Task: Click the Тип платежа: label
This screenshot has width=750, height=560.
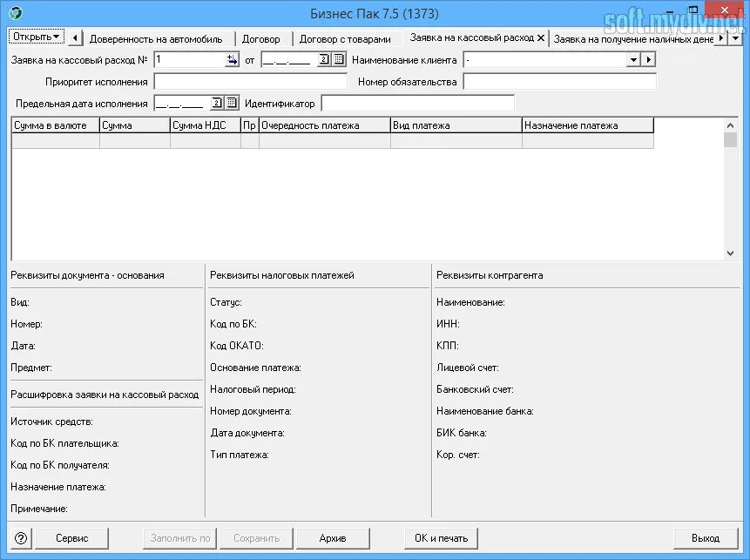Action: [x=240, y=455]
